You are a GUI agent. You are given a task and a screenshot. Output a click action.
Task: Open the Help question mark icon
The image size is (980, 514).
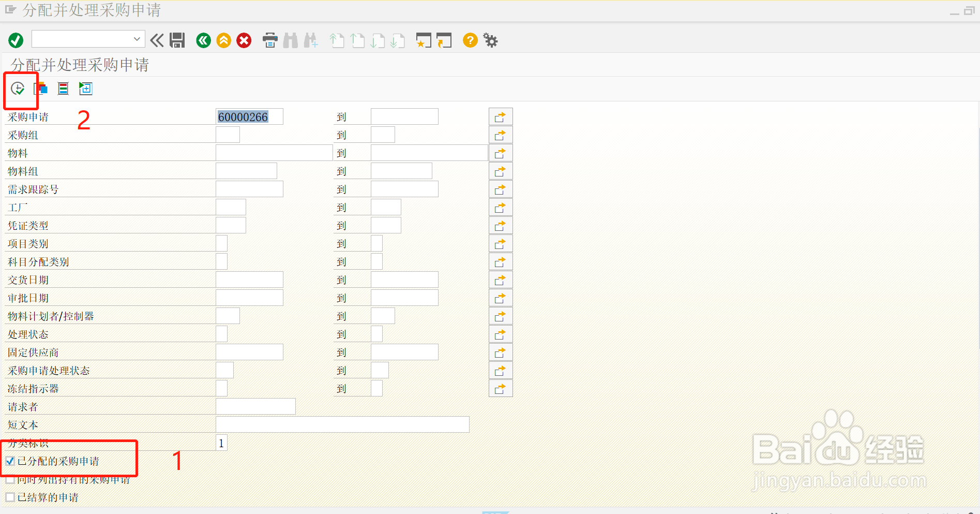point(470,40)
